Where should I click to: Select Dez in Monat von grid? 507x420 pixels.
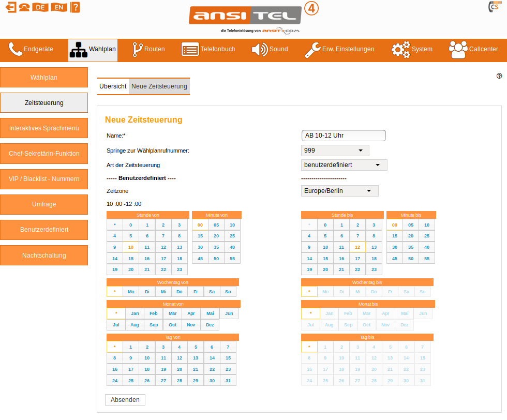click(x=210, y=325)
